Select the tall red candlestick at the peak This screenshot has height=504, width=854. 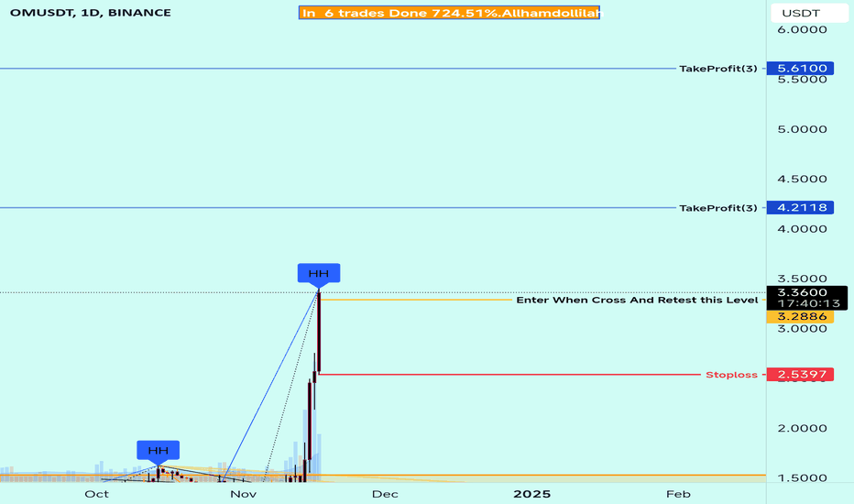pyautogui.click(x=319, y=333)
